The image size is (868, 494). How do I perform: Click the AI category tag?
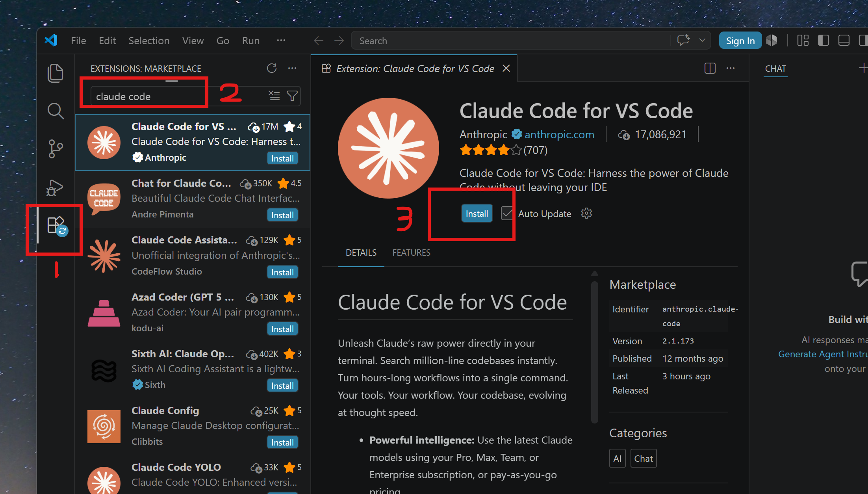pyautogui.click(x=618, y=459)
